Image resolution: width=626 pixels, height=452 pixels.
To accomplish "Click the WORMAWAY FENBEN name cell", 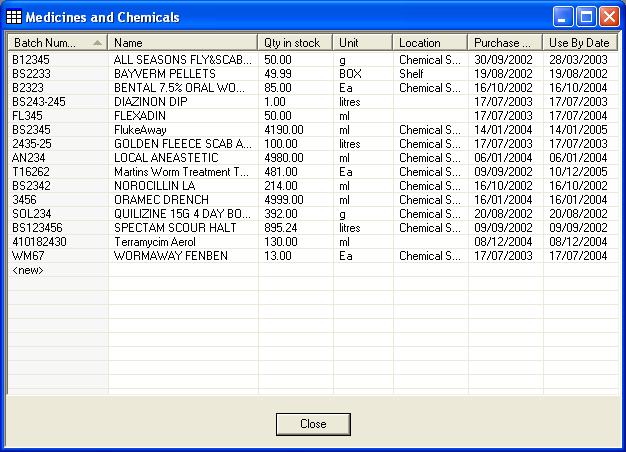I will coord(183,256).
